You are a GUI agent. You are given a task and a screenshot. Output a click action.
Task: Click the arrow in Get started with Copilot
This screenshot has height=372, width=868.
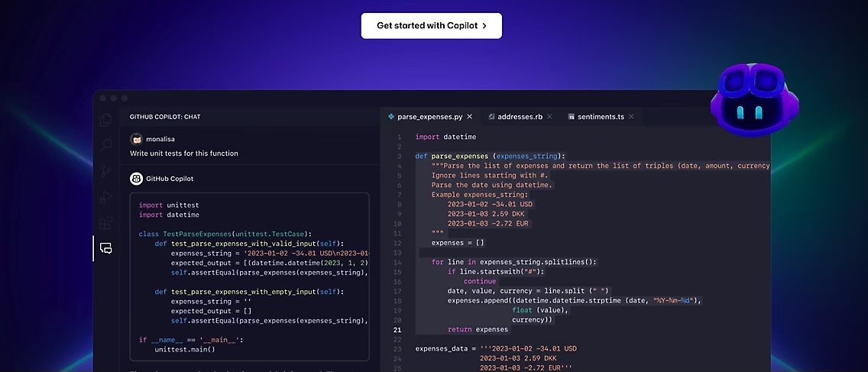pos(484,25)
